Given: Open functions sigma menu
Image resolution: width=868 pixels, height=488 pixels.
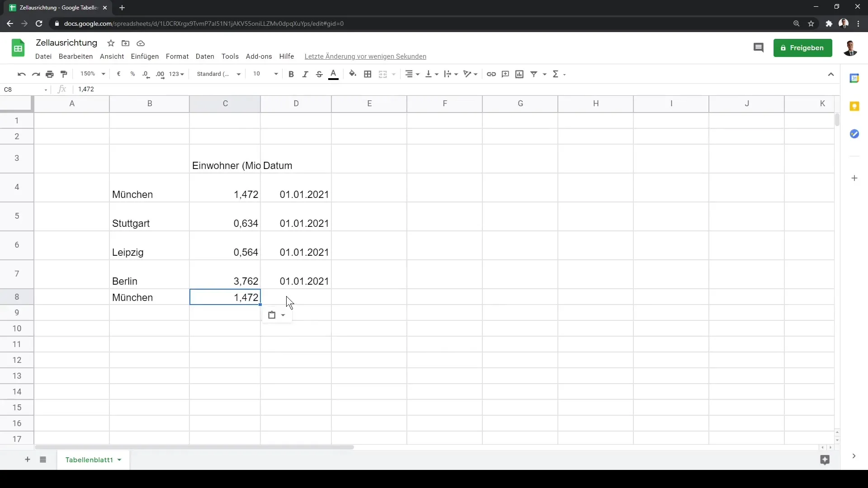Looking at the screenshot, I should pyautogui.click(x=559, y=74).
